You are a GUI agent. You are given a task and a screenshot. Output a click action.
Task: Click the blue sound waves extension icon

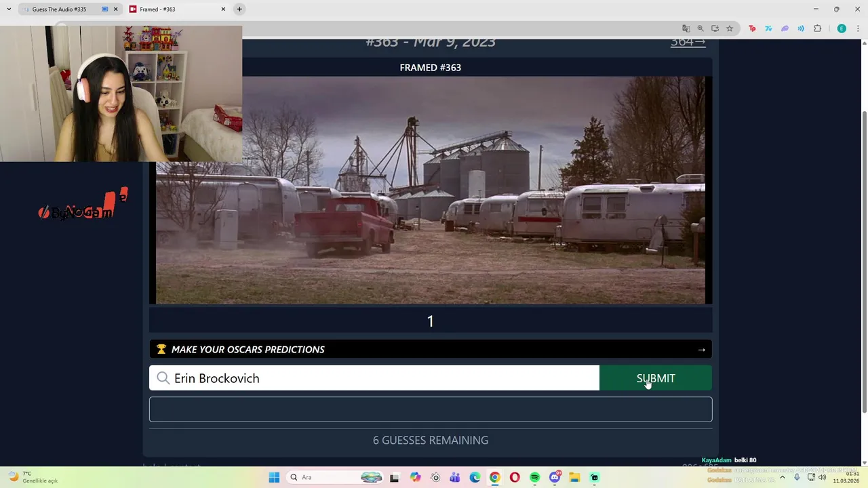click(x=801, y=28)
